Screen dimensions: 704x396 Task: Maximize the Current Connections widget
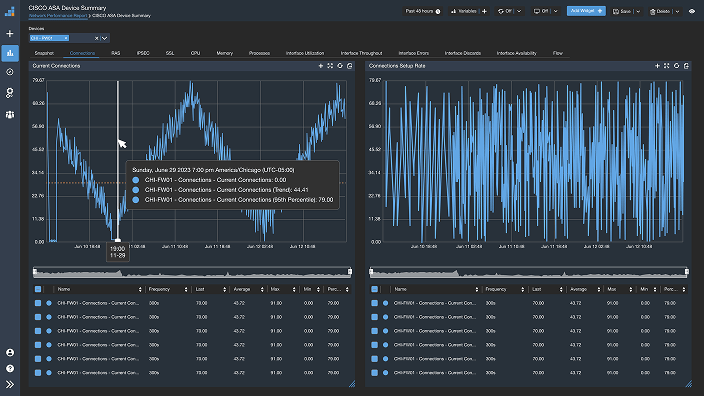[x=330, y=66]
